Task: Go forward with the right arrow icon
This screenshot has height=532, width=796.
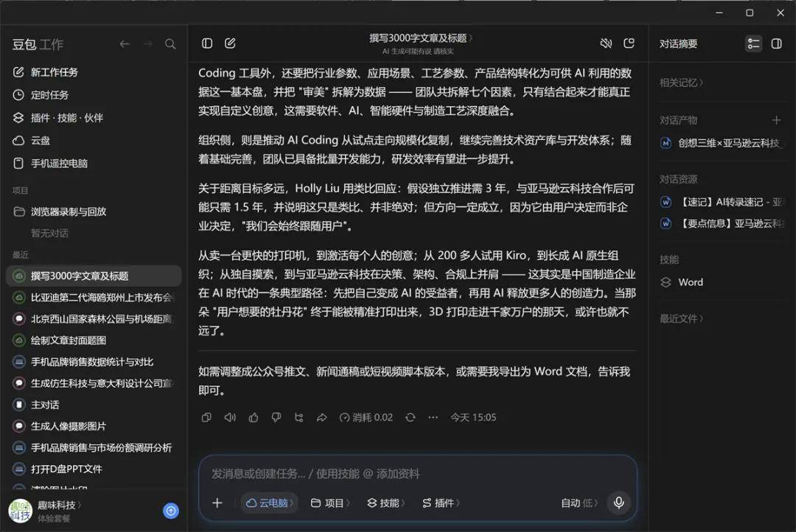Action: tap(147, 44)
